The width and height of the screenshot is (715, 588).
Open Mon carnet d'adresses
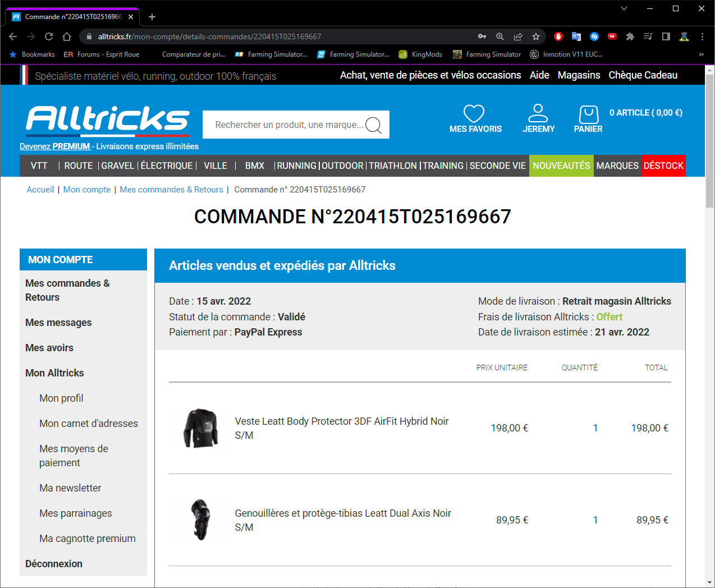coord(89,424)
